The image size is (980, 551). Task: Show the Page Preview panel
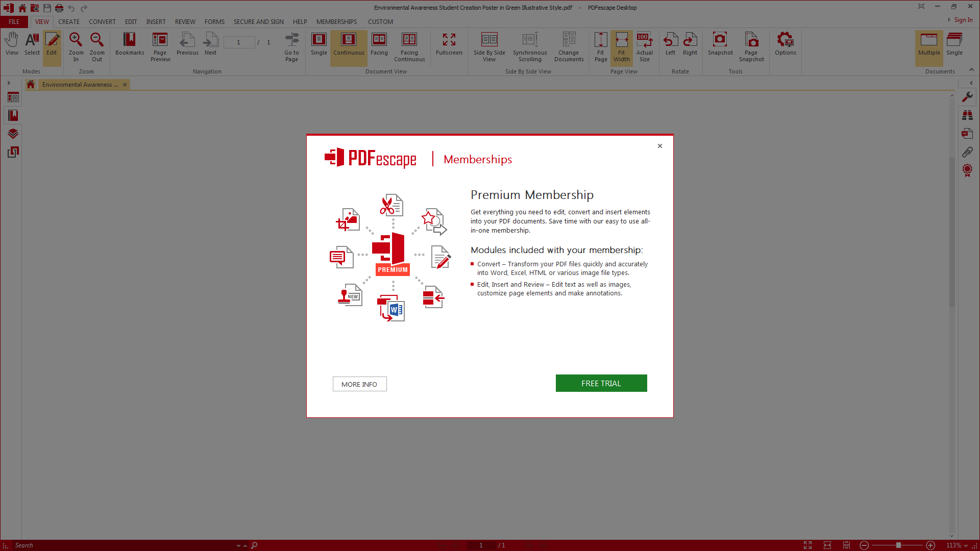[160, 47]
